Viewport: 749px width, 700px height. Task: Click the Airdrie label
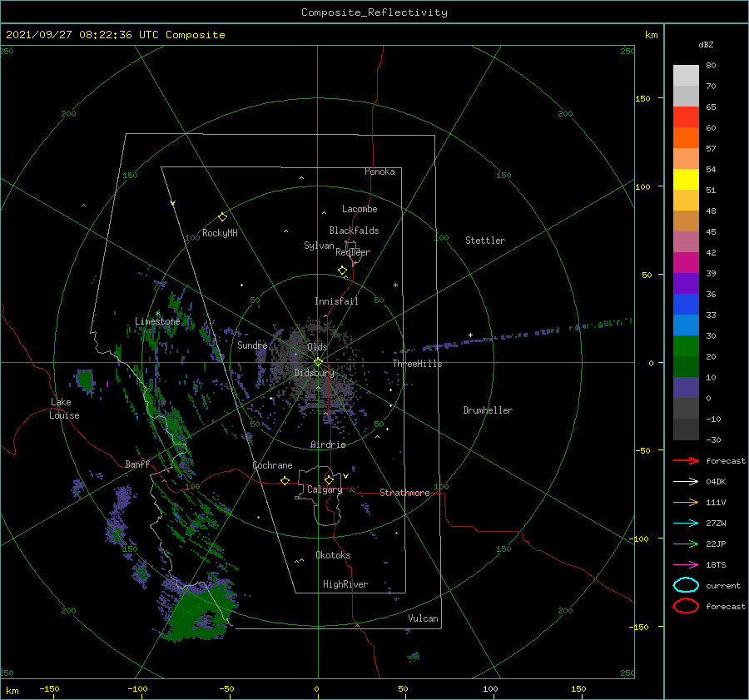[328, 444]
